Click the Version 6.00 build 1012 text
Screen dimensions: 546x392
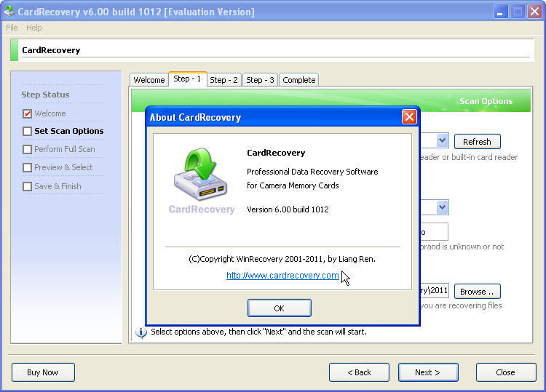[x=288, y=209]
